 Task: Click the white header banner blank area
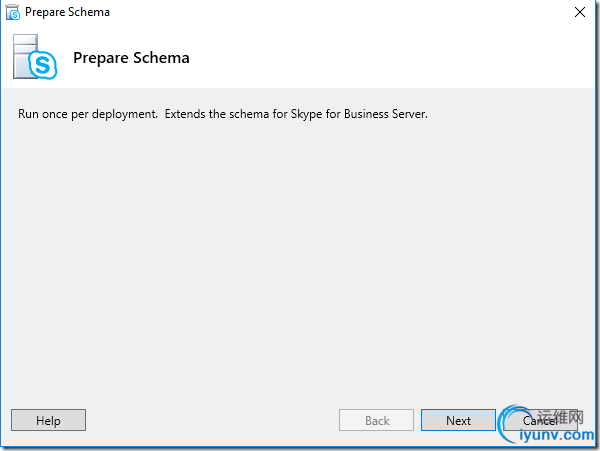coord(400,58)
